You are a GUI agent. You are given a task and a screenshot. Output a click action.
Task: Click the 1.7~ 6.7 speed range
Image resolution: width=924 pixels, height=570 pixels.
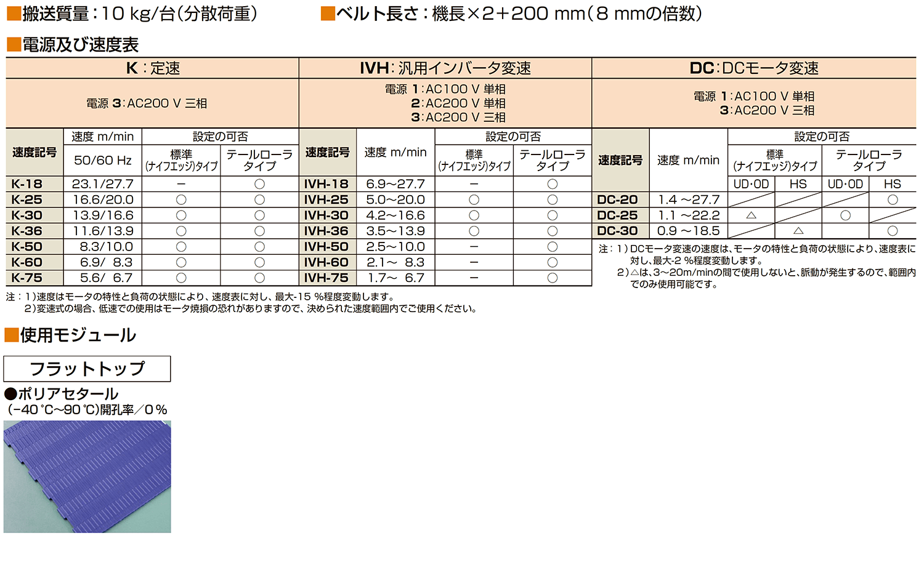pyautogui.click(x=395, y=278)
